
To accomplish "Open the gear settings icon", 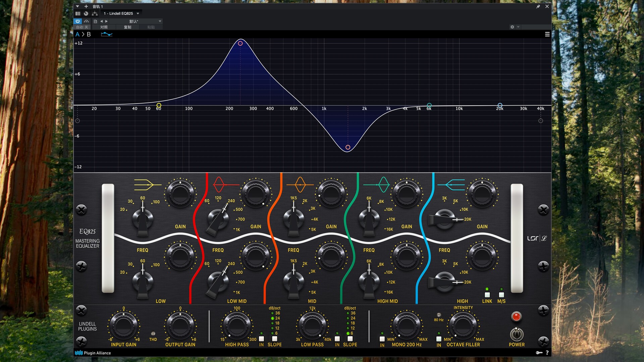I will coord(512,27).
